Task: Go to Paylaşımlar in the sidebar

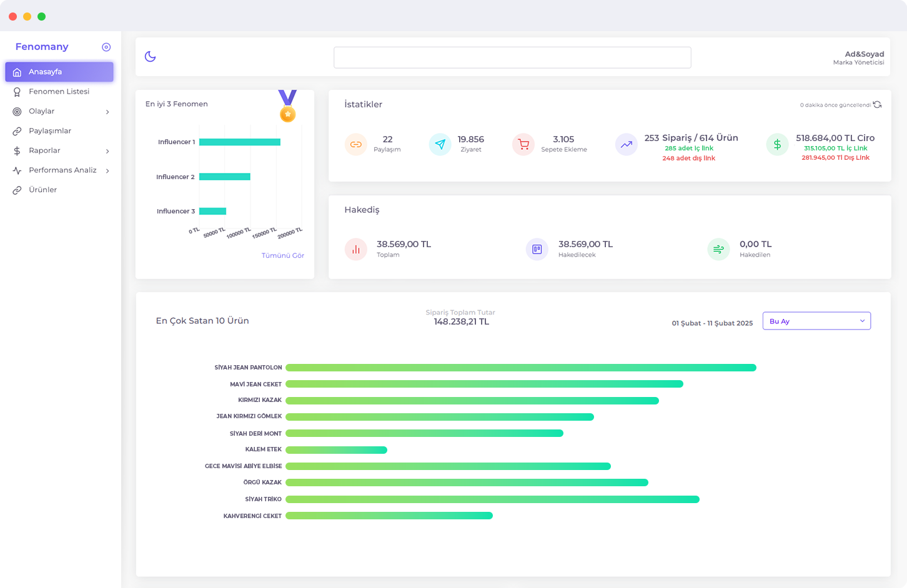Action: point(50,131)
